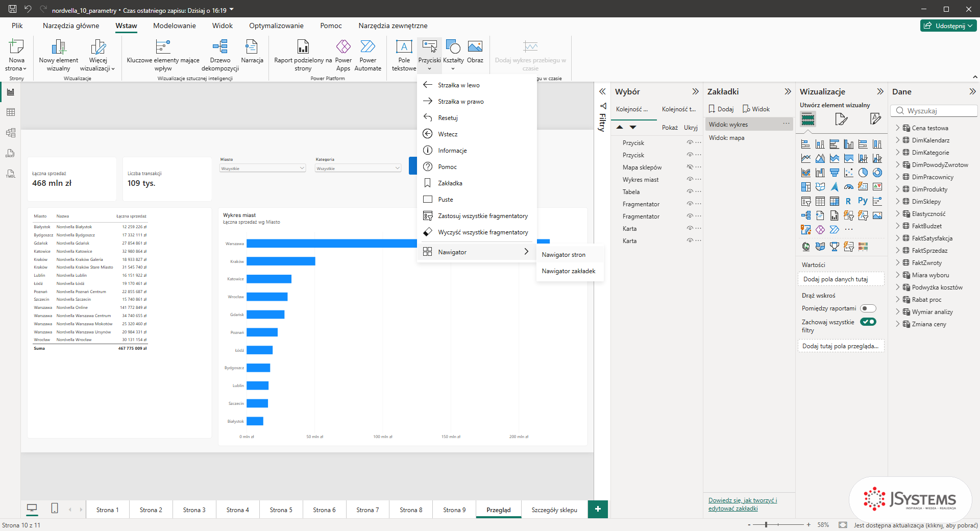Toggle visibility of first Przycisk layer
The width and height of the screenshot is (980, 531).
690,143
